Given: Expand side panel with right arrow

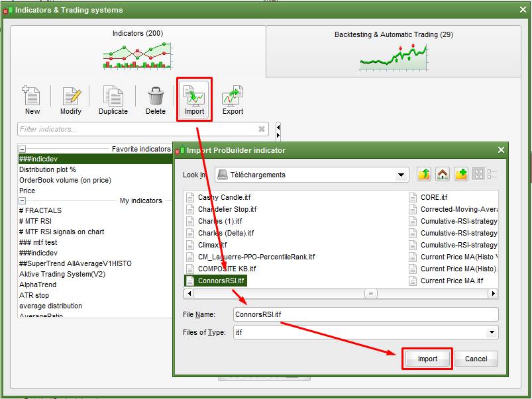Looking at the screenshot, I should pyautogui.click(x=278, y=135).
